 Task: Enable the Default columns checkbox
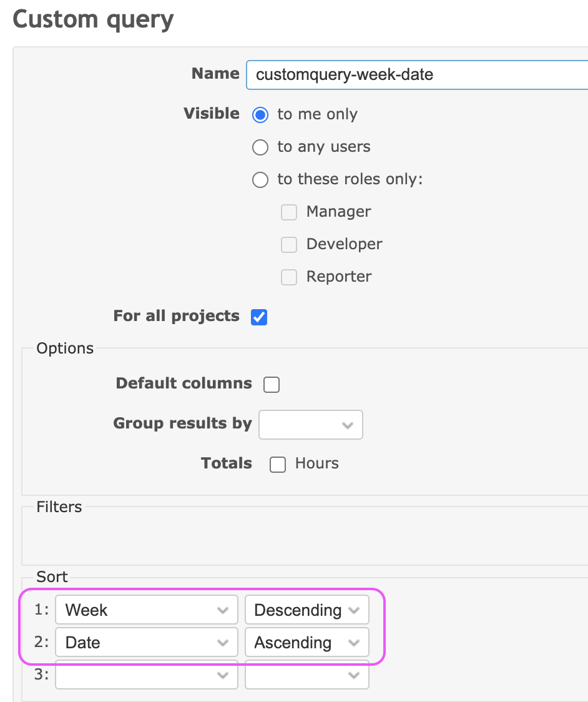coord(272,385)
